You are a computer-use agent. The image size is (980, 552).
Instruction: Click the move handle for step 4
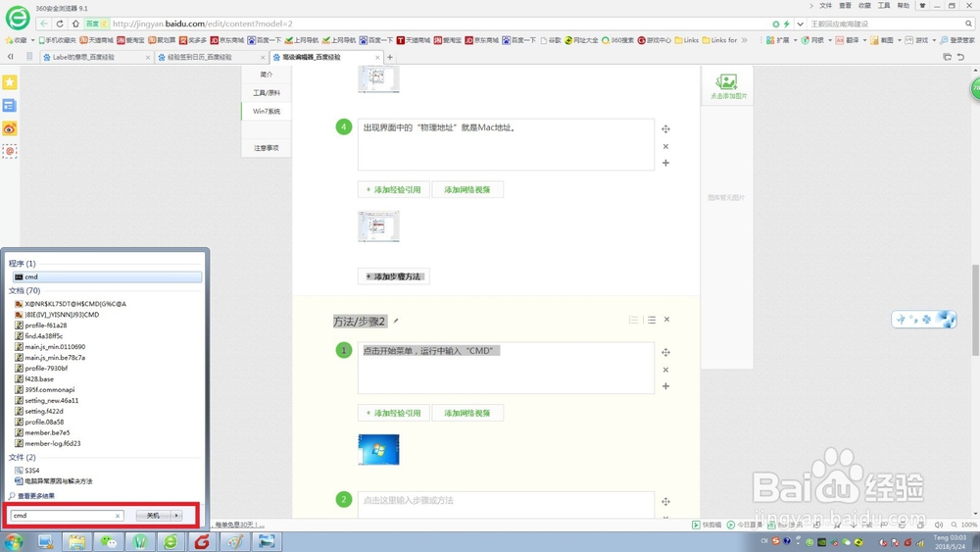[665, 128]
